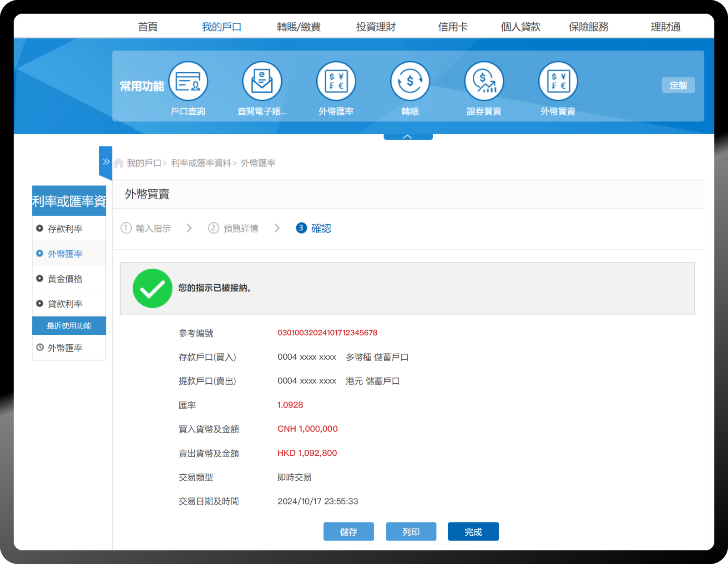The image size is (728, 564).
Task: Open the 查閱電子賬 e-statement icon
Action: (262, 81)
